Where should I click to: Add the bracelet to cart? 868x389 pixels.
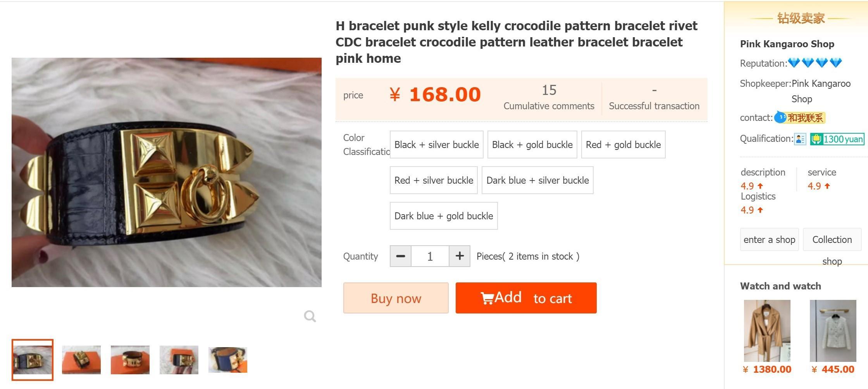coord(526,298)
